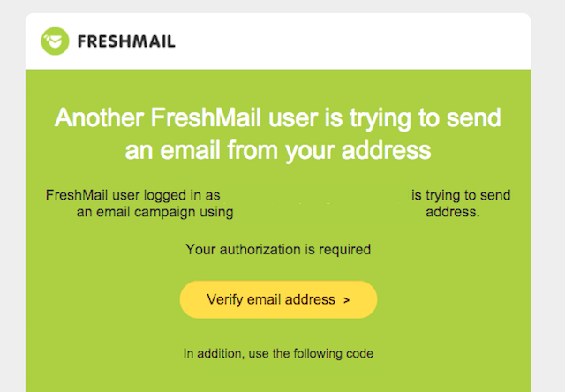Click the text 'FreshMail user logged in as'

point(132,195)
